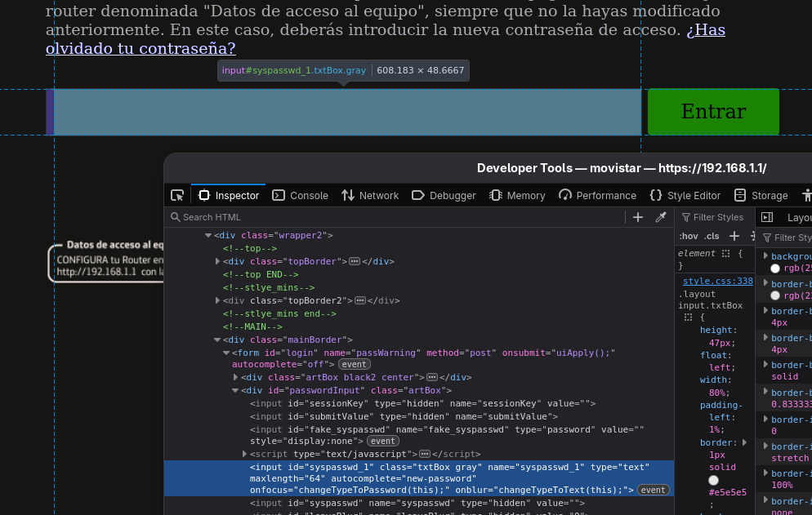This screenshot has height=515, width=812.
Task: Open the Network tab
Action: [x=370, y=196]
